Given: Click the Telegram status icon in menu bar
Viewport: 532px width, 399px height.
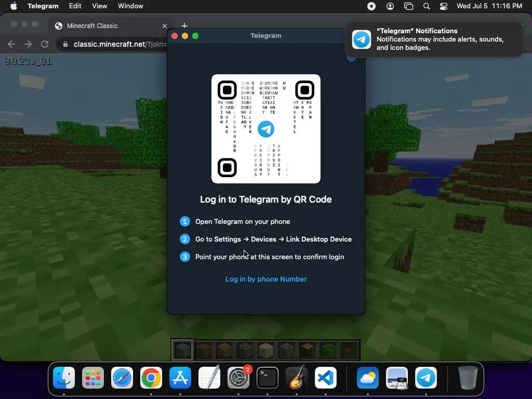Looking at the screenshot, I should pos(371,6).
